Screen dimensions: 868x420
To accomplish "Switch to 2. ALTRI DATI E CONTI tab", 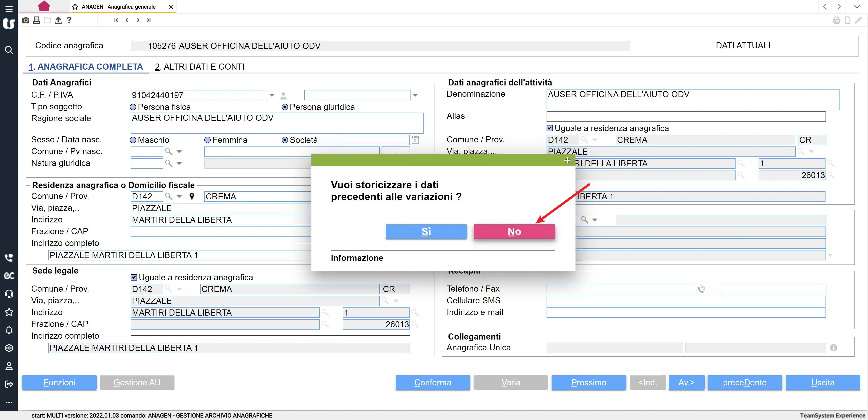I will click(x=199, y=67).
